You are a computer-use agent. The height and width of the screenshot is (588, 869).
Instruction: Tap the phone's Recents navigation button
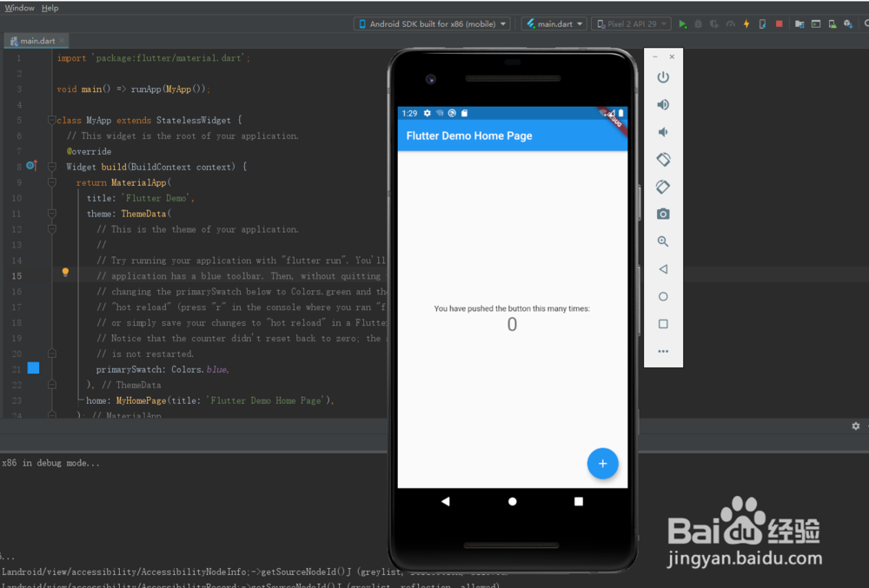[x=579, y=502]
